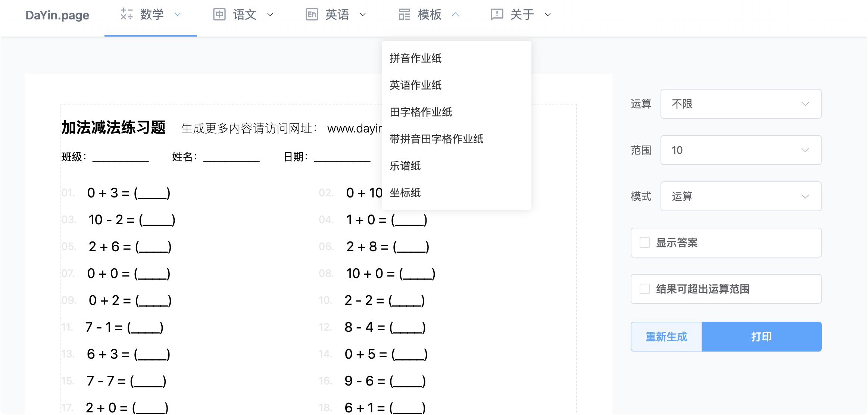
Task: Click problem 14 '0 + 5 ='
Action: click(x=386, y=354)
